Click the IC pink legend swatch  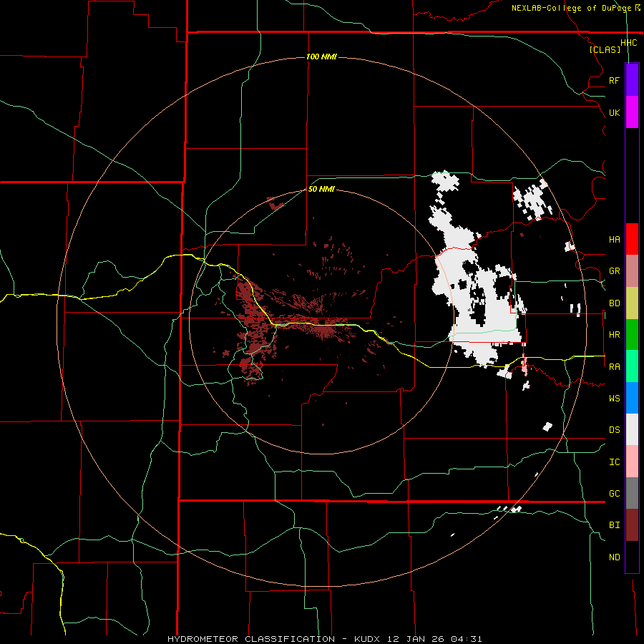(x=632, y=462)
